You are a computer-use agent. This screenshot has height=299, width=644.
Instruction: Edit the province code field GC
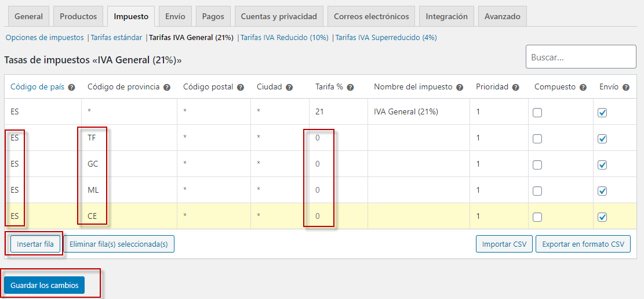(x=129, y=164)
